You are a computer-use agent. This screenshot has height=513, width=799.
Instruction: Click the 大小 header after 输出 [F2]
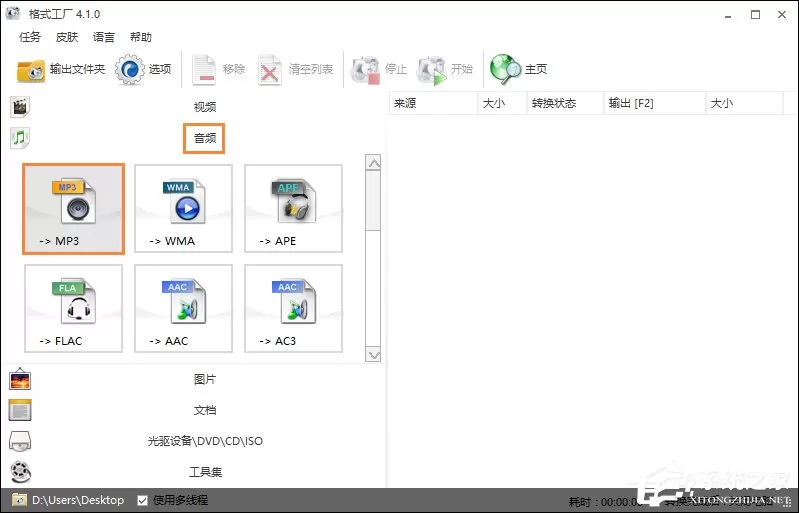[x=744, y=103]
